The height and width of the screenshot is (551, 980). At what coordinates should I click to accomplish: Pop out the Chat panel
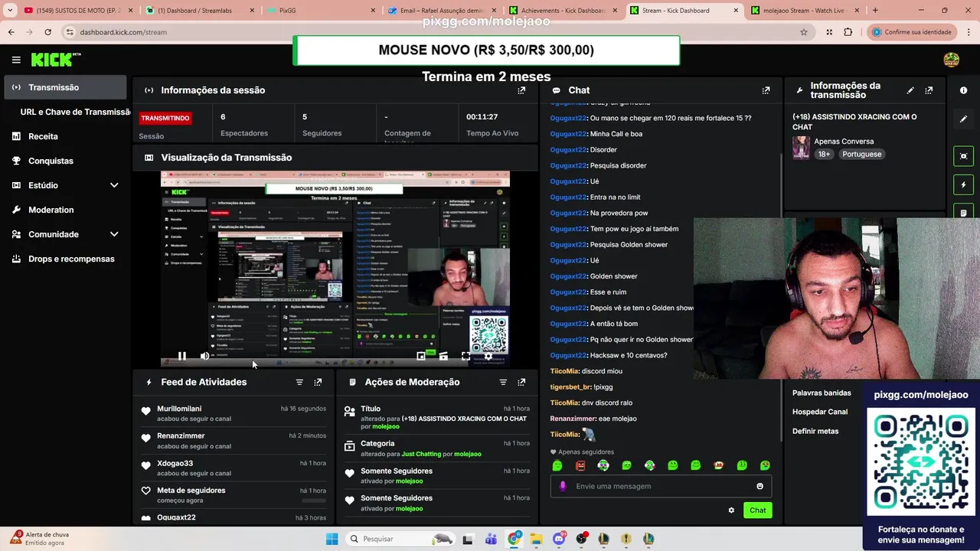point(766,90)
